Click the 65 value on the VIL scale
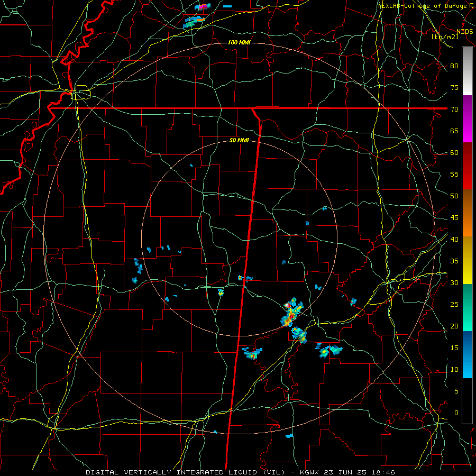The height and width of the screenshot is (476, 476). [454, 131]
